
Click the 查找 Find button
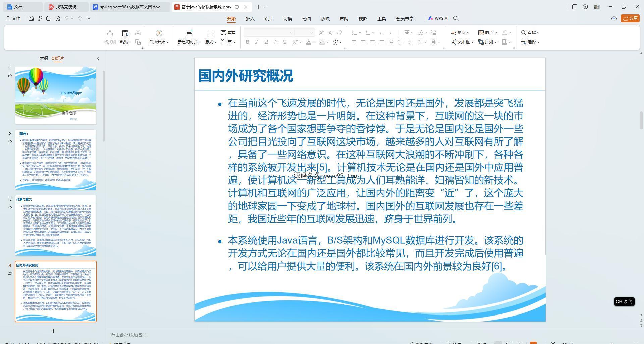point(530,33)
